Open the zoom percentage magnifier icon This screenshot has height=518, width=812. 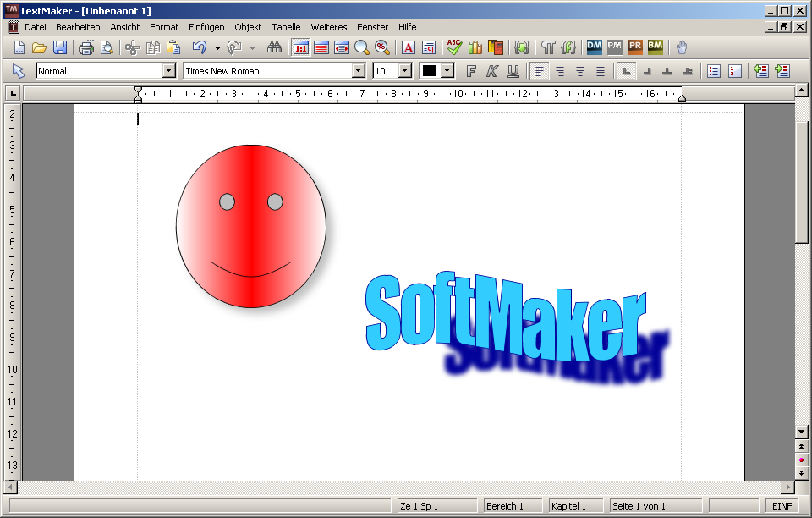coord(382,47)
